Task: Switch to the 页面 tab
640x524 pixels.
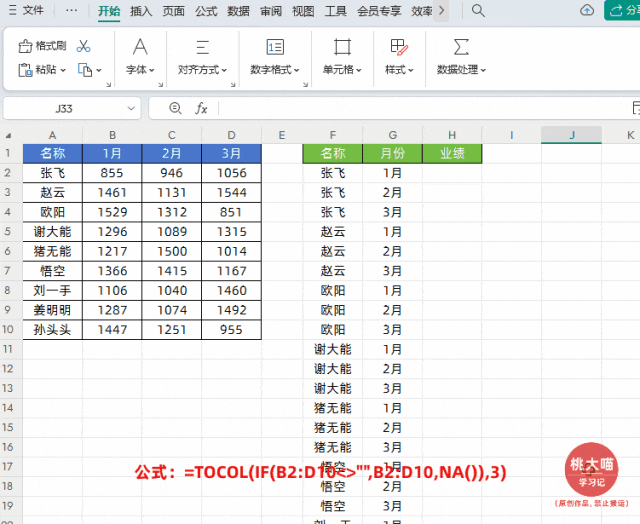Action: [173, 11]
